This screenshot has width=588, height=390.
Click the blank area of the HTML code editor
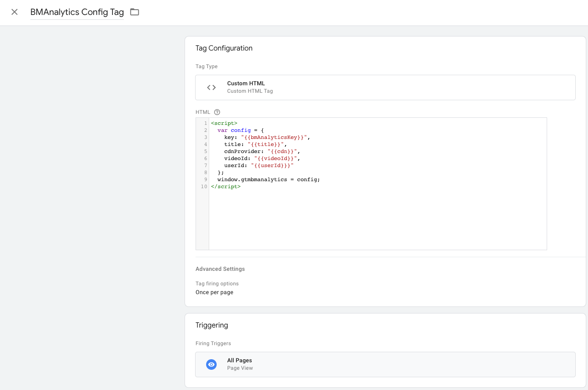click(x=378, y=220)
